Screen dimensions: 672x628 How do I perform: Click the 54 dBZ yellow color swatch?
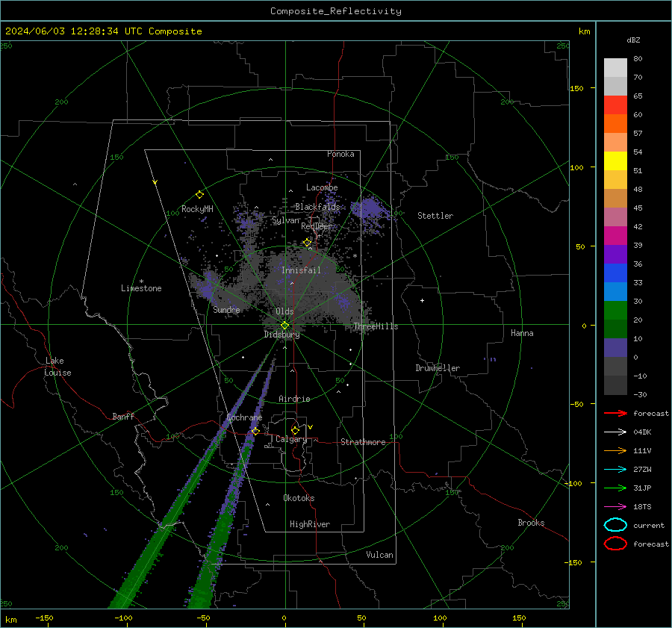[615, 161]
